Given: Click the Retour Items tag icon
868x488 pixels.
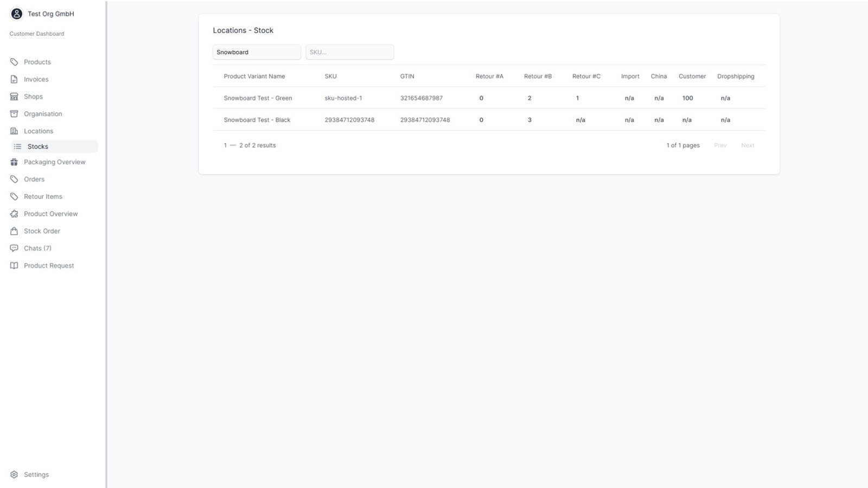Looking at the screenshot, I should click(x=14, y=197).
